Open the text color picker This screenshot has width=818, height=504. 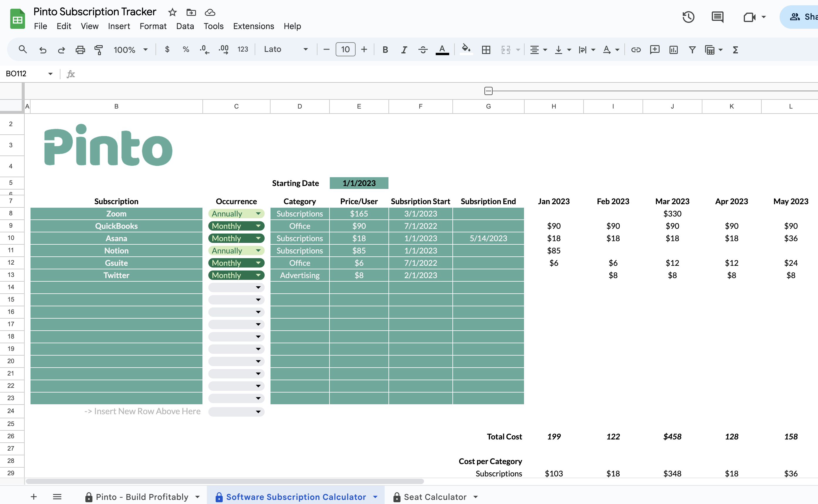coord(442,50)
